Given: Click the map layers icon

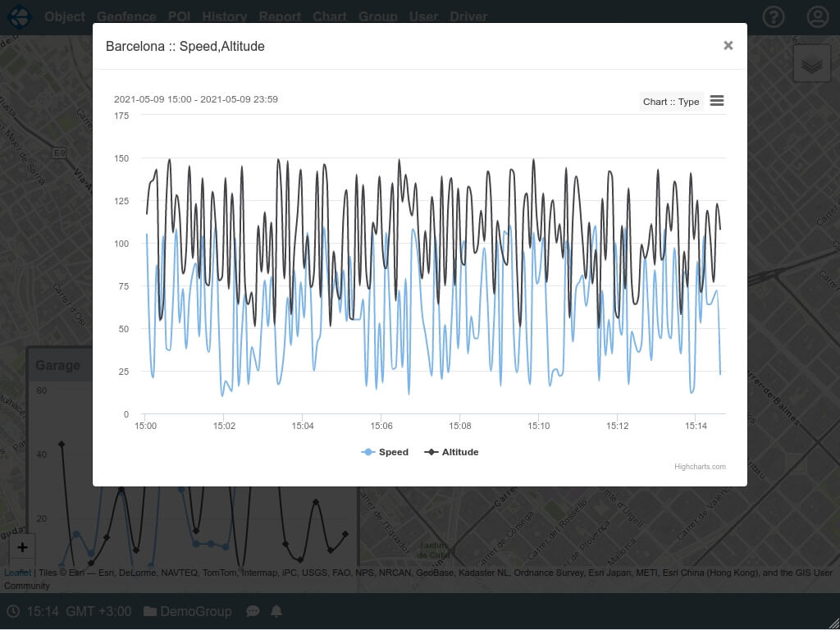Looking at the screenshot, I should coord(811,64).
